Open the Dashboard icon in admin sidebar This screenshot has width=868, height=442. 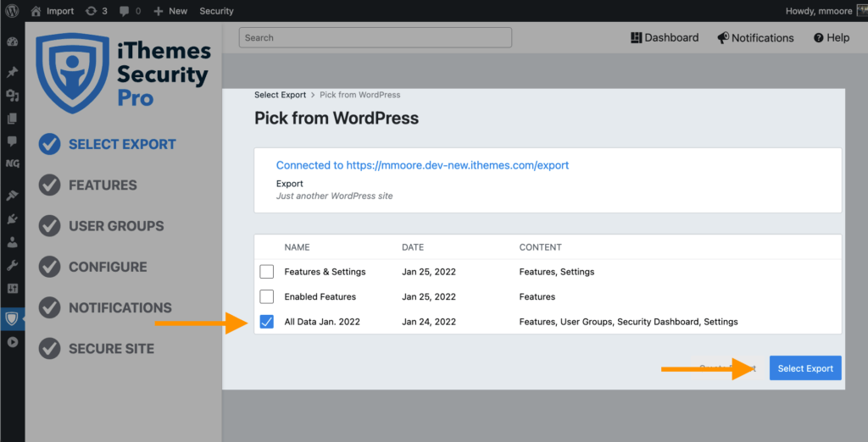click(x=12, y=41)
